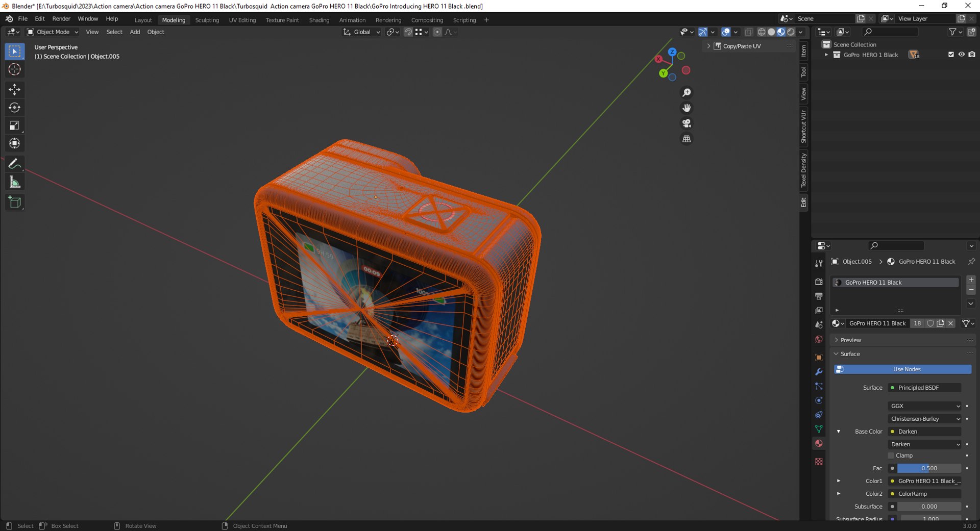This screenshot has width=980, height=531.
Task: Activate the 3D Cursor tool
Action: click(14, 69)
